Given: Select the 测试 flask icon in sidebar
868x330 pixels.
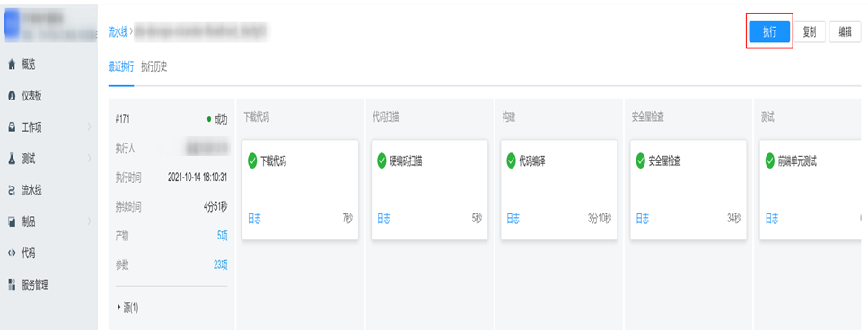Looking at the screenshot, I should [11, 160].
